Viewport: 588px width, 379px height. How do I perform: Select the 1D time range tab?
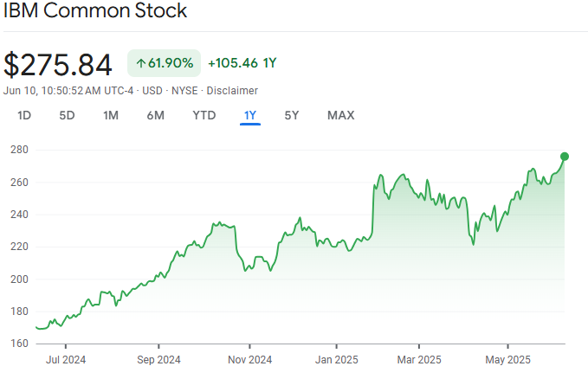(24, 115)
